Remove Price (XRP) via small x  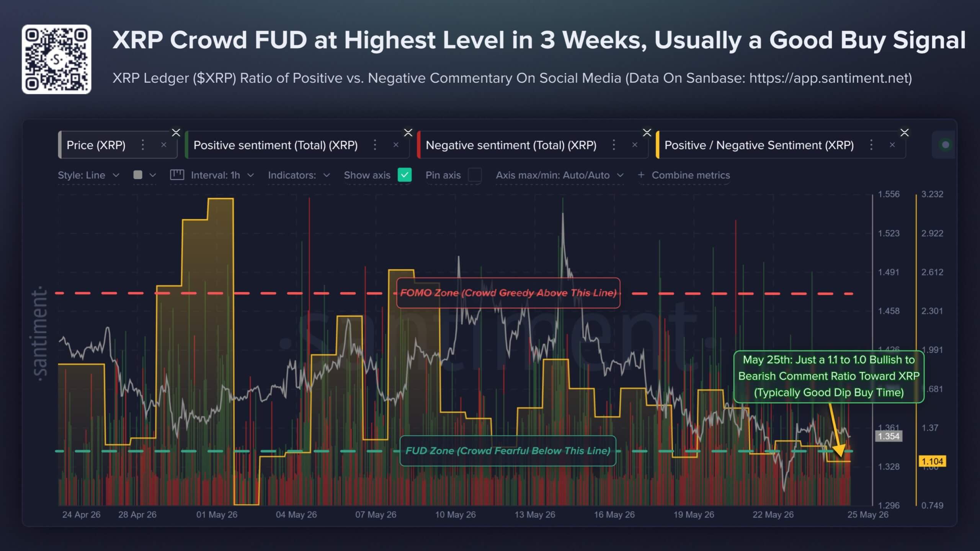[x=164, y=145]
